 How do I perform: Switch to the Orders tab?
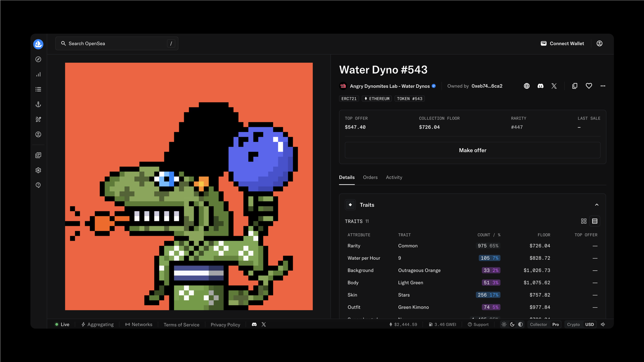[x=370, y=177]
